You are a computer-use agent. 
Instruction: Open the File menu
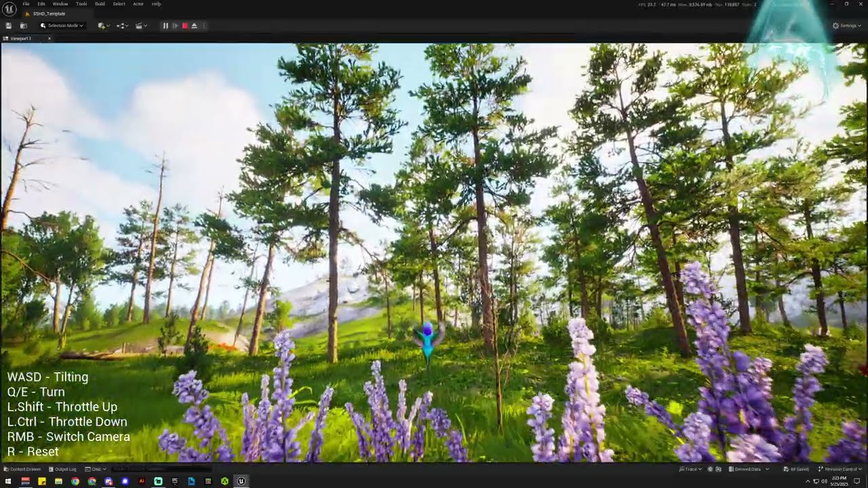pyautogui.click(x=26, y=4)
